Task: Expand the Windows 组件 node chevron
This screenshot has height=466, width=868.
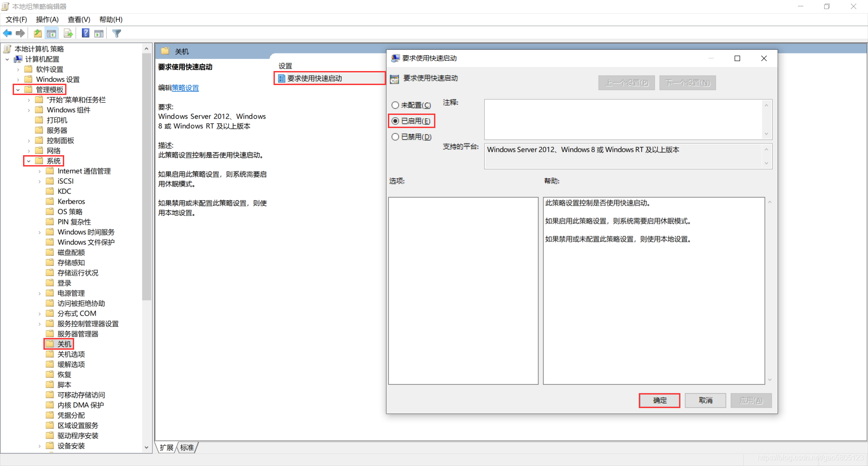Action: 29,110
